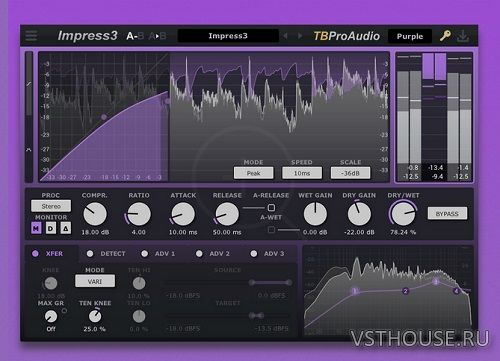Click the TEN HI knob
This screenshot has width=500, height=361.
pos(139,283)
